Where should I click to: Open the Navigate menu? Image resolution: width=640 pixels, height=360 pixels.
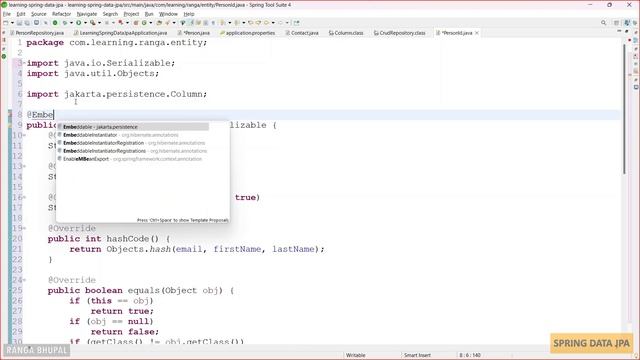(87, 14)
